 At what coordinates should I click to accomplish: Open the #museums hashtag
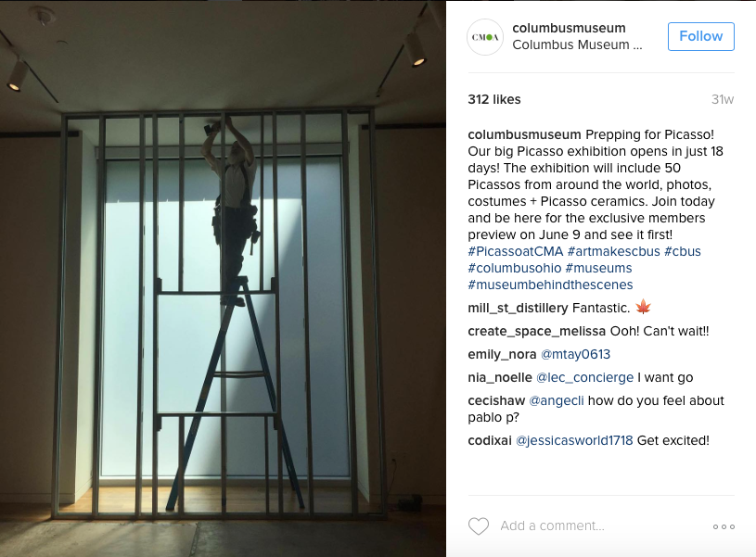[x=598, y=269]
